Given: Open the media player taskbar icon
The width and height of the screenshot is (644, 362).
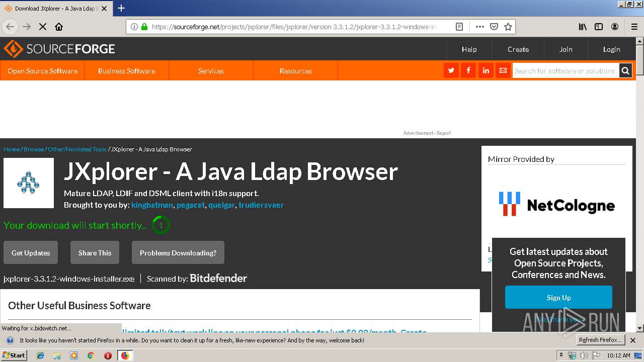Looking at the screenshot, I should (x=74, y=355).
